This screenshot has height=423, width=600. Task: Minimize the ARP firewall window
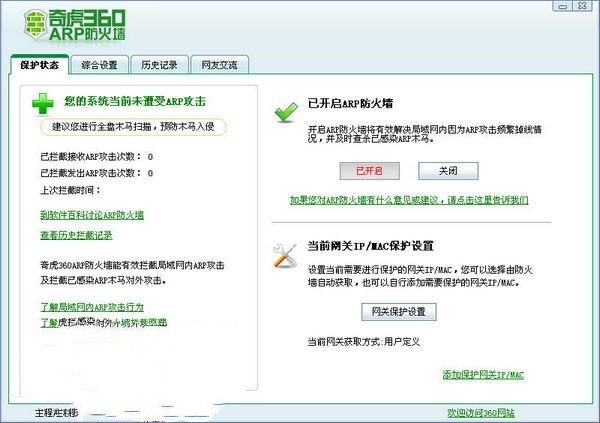coord(563,6)
